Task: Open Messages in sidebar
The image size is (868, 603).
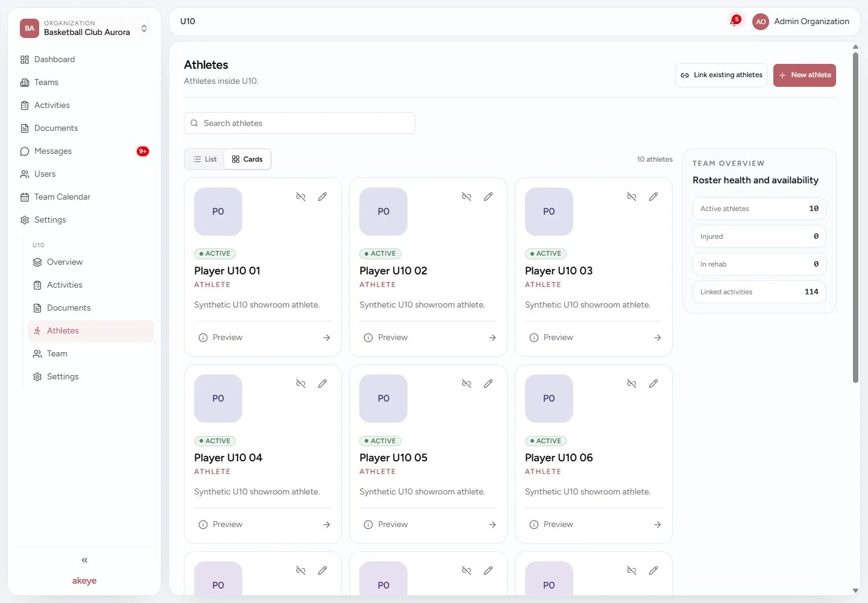Action: click(x=84, y=151)
